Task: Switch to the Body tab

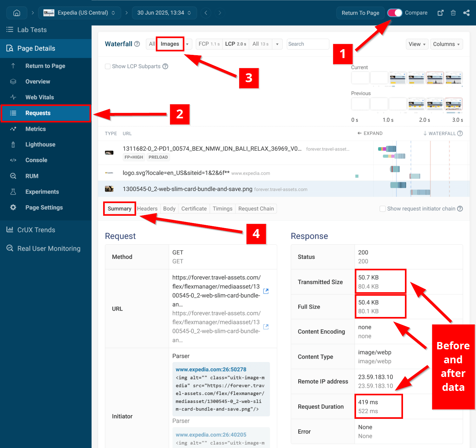Action: 169,208
